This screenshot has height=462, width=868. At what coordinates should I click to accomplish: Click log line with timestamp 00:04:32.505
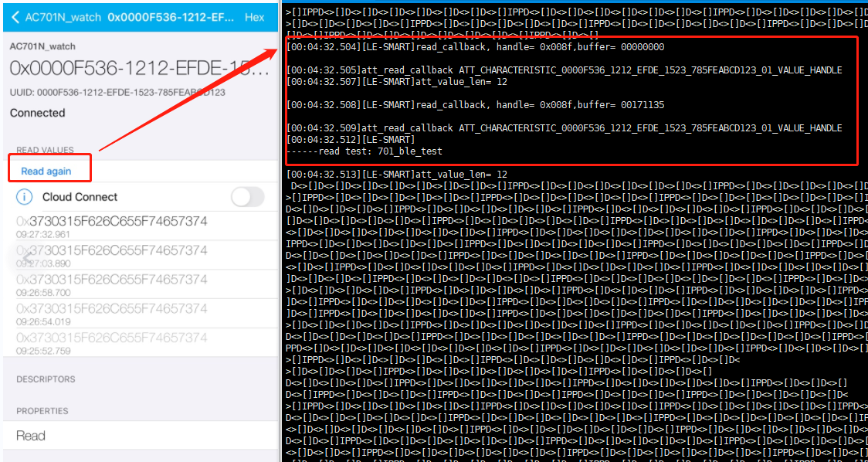click(564, 70)
